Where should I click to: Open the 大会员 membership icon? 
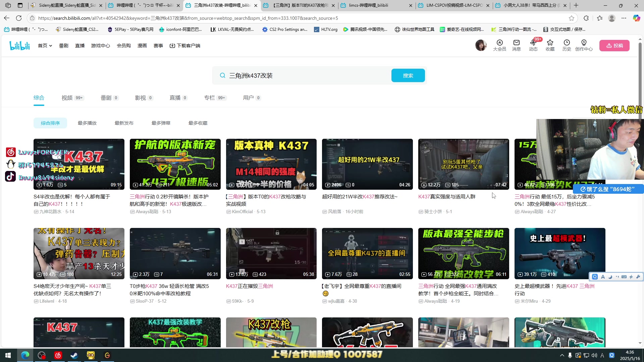click(499, 45)
